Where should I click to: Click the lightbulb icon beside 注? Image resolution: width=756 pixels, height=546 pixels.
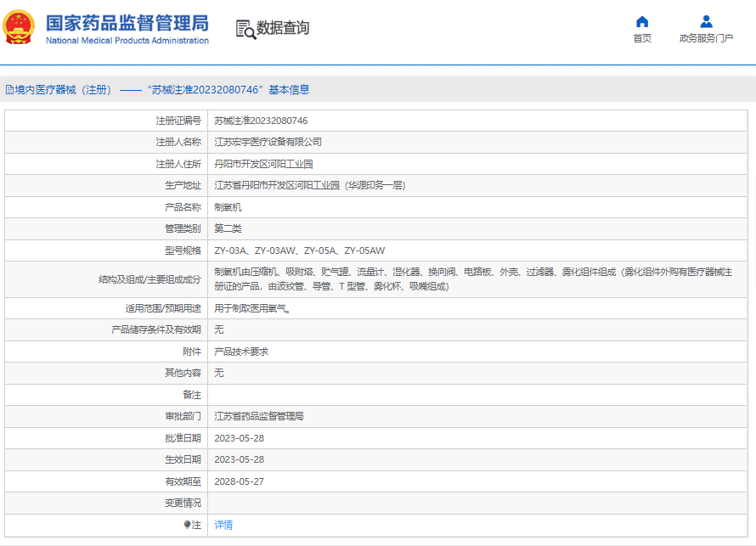tap(188, 525)
